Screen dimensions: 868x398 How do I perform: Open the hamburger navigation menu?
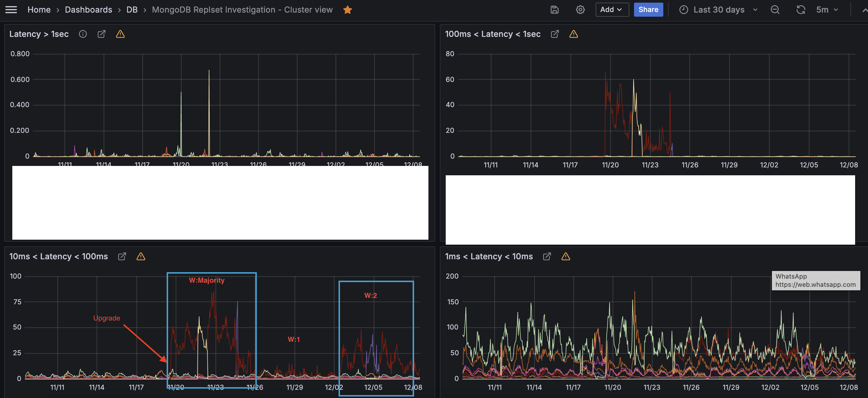point(11,10)
